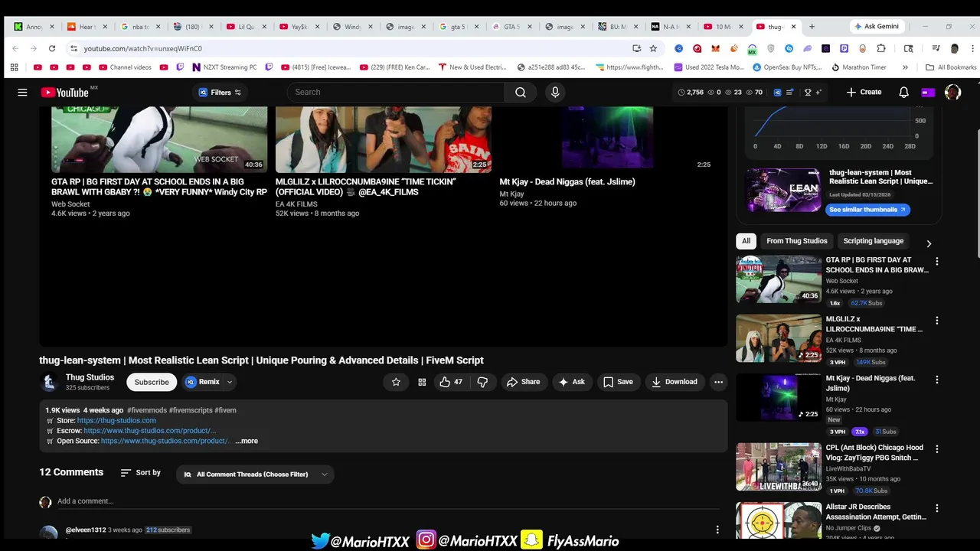Subscribe to Thug Studios
The image size is (980, 551).
[152, 382]
